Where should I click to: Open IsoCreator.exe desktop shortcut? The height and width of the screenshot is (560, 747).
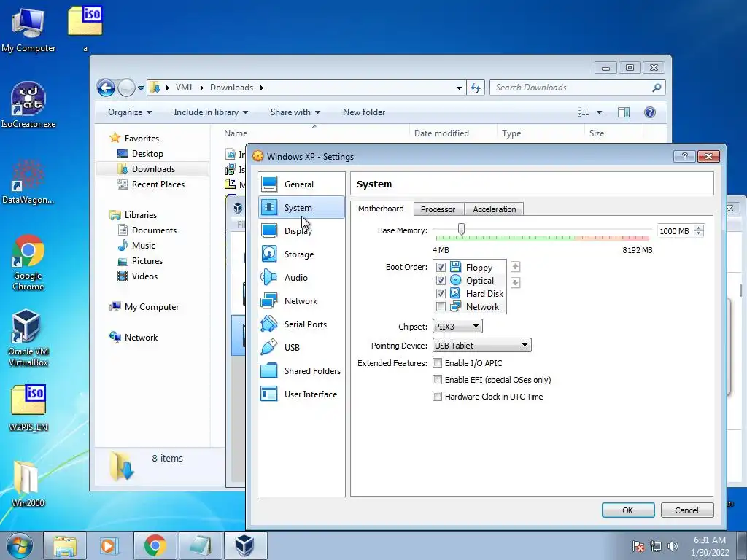click(28, 106)
